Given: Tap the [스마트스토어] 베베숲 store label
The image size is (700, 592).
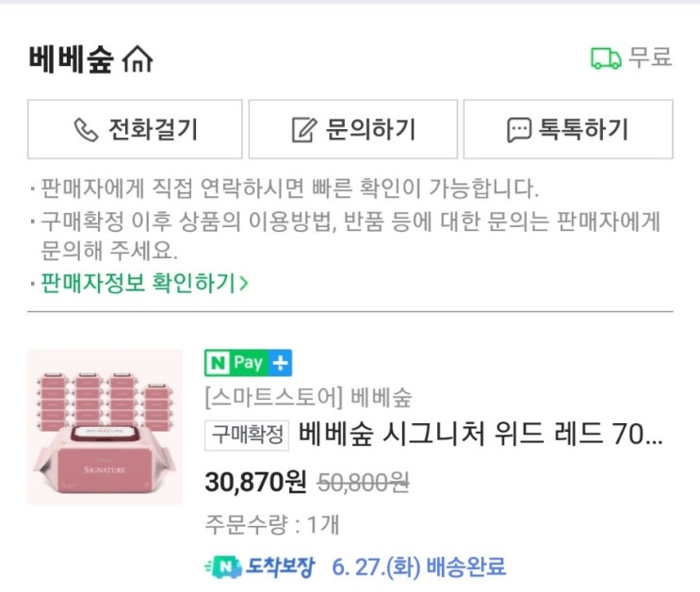Looking at the screenshot, I should tap(308, 397).
